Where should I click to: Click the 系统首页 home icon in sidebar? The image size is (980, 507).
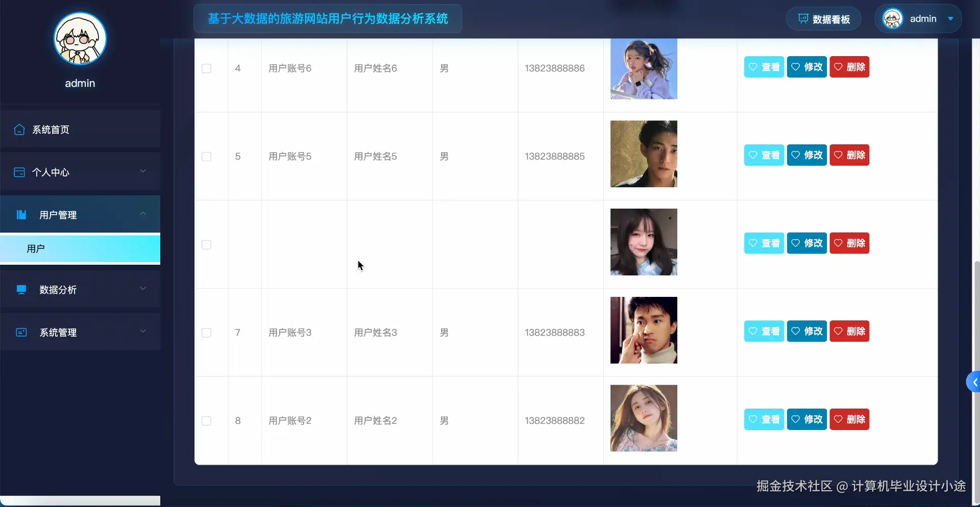pyautogui.click(x=19, y=130)
